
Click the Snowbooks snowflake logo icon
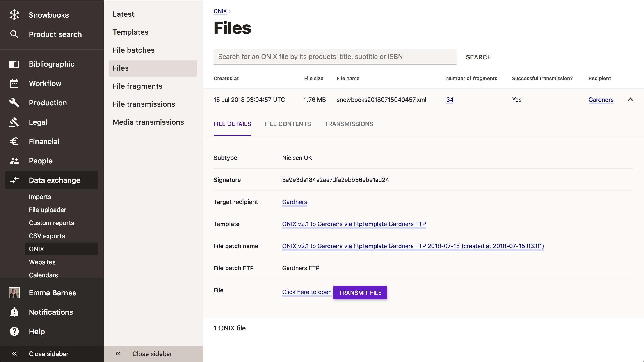[14, 15]
